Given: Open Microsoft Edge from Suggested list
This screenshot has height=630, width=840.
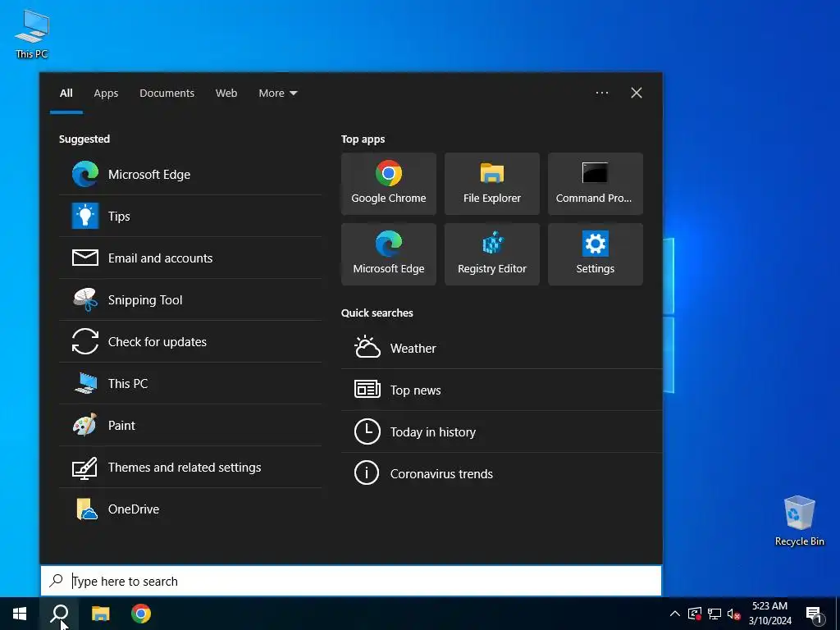Looking at the screenshot, I should (x=190, y=174).
